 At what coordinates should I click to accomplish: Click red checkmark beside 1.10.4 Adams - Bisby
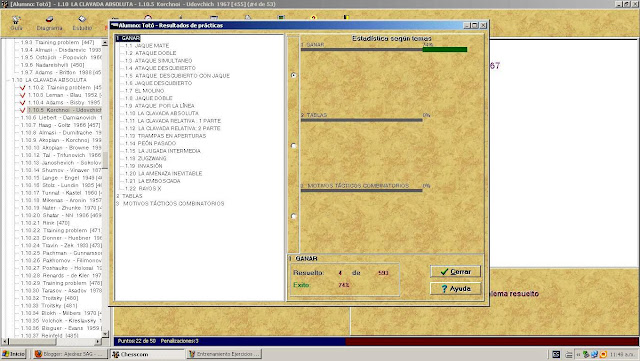click(x=22, y=103)
